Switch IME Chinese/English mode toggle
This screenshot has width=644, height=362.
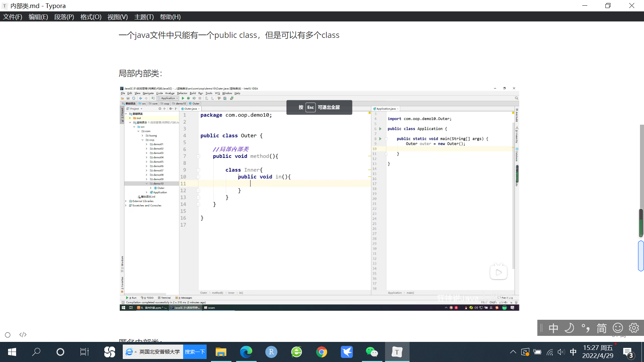coord(553,328)
